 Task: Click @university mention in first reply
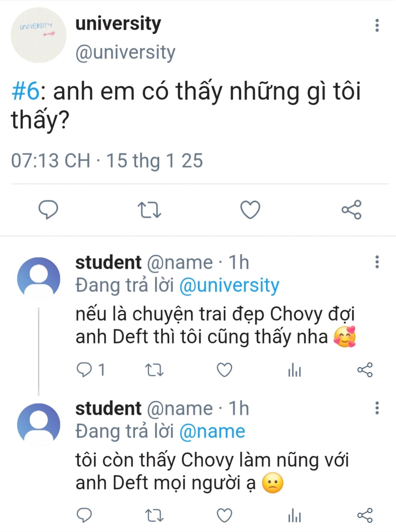coord(229,285)
